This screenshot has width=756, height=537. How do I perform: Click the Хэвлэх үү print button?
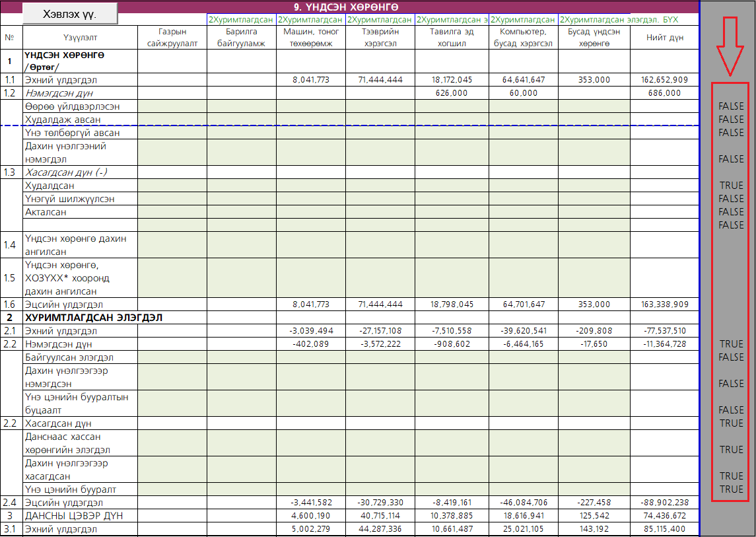[69, 14]
